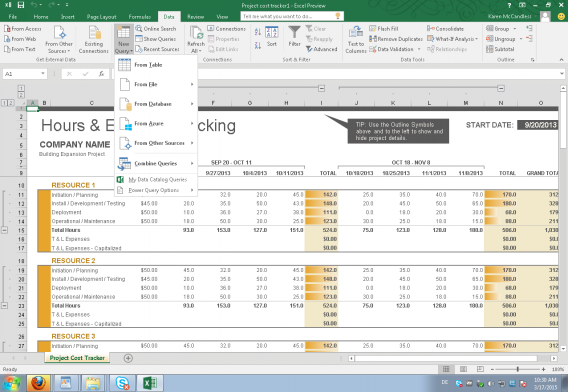Click the Name Box showing A1
This screenshot has height=392, width=568.
(25, 74)
